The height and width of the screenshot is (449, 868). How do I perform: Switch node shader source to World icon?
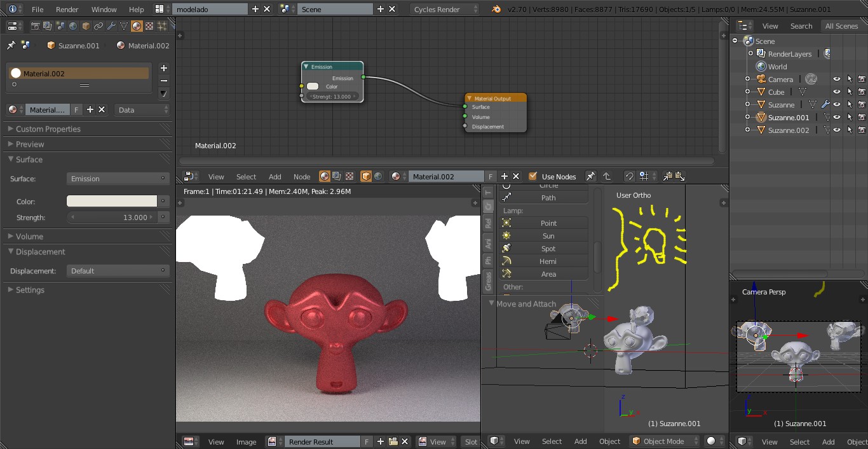[x=378, y=176]
